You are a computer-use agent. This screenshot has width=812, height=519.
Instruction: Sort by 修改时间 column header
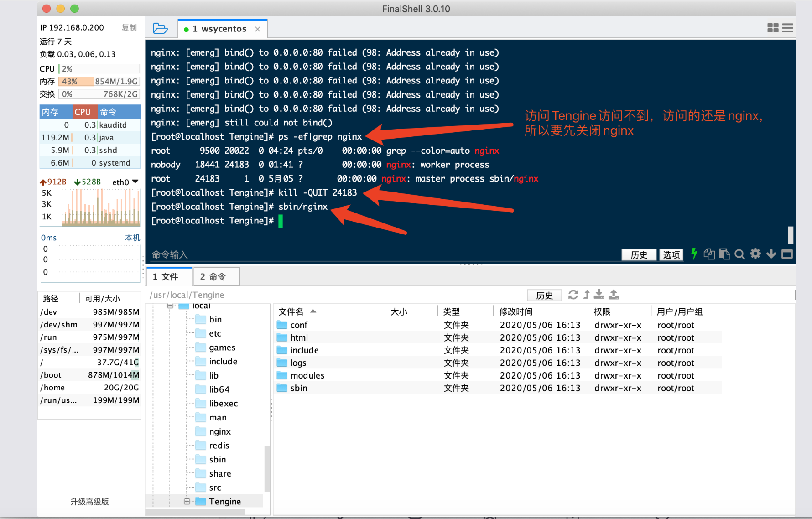coord(515,311)
